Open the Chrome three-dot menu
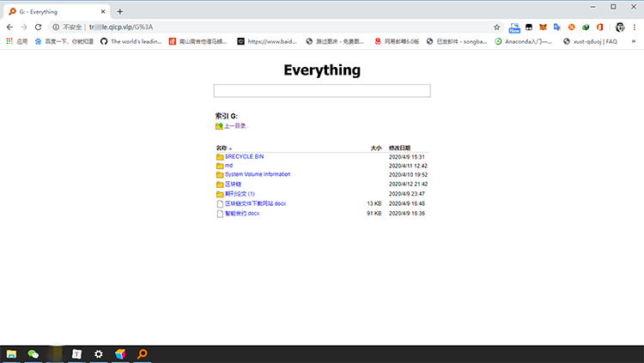644x363 pixels. click(x=635, y=27)
